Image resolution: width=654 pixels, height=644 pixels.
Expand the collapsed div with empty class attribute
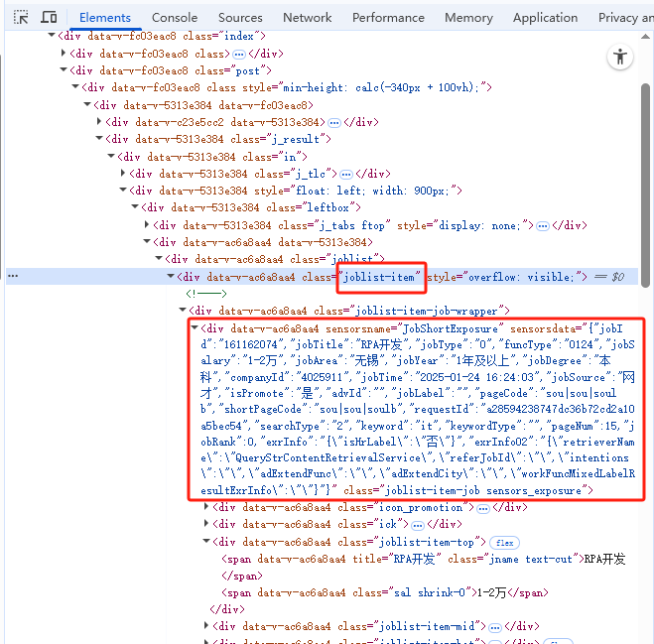click(64, 53)
